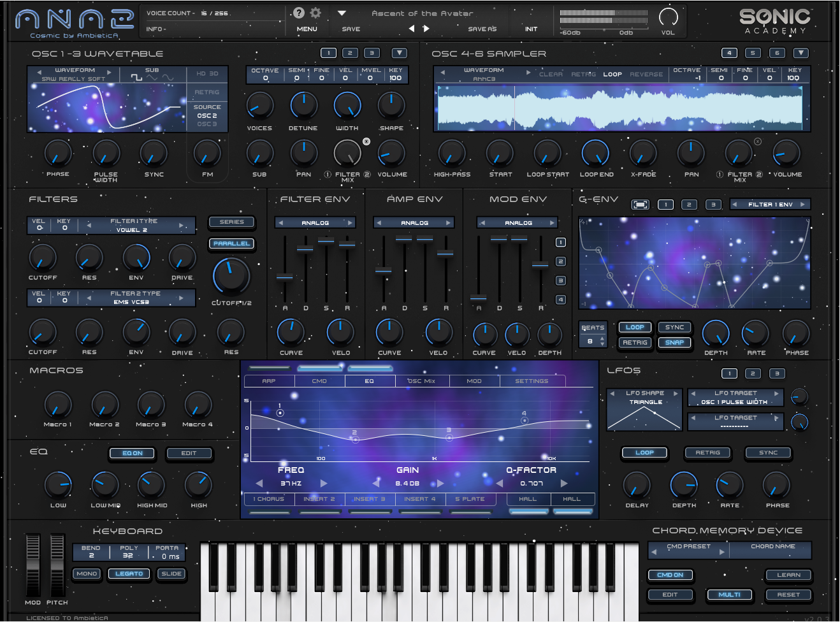Viewport: 840px width, 622px height.
Task: Toggle HD 3D mode on wavetable
Action: click(207, 74)
